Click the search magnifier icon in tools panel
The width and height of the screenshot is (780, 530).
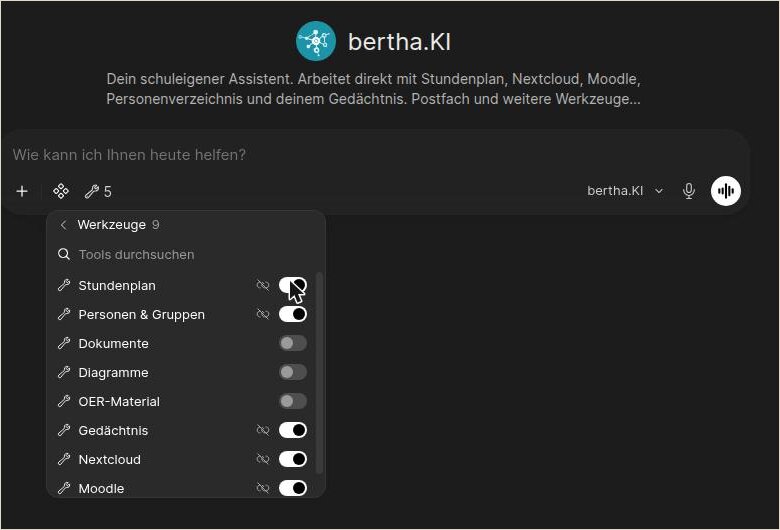click(x=64, y=254)
